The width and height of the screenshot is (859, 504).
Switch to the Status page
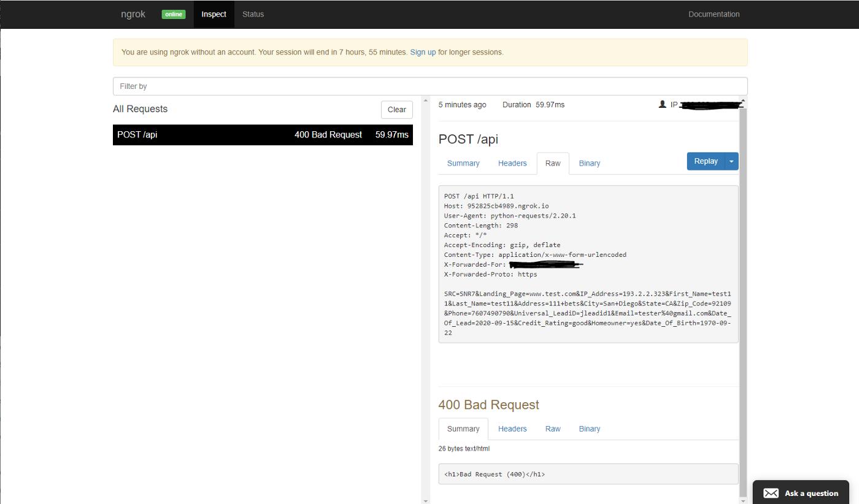[253, 14]
